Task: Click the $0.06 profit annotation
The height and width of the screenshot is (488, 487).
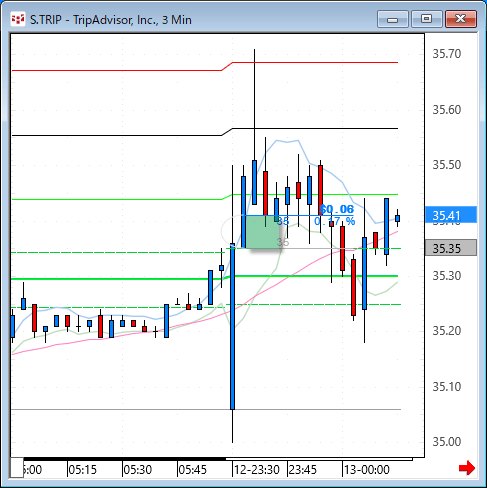Action: (337, 209)
